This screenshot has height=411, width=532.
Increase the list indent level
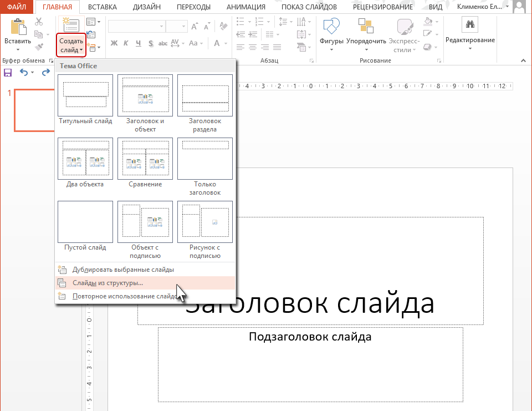pyautogui.click(x=253, y=34)
